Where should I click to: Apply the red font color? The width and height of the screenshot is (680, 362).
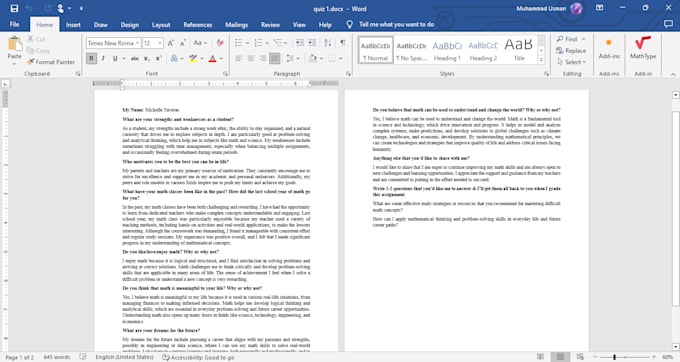tap(212, 58)
